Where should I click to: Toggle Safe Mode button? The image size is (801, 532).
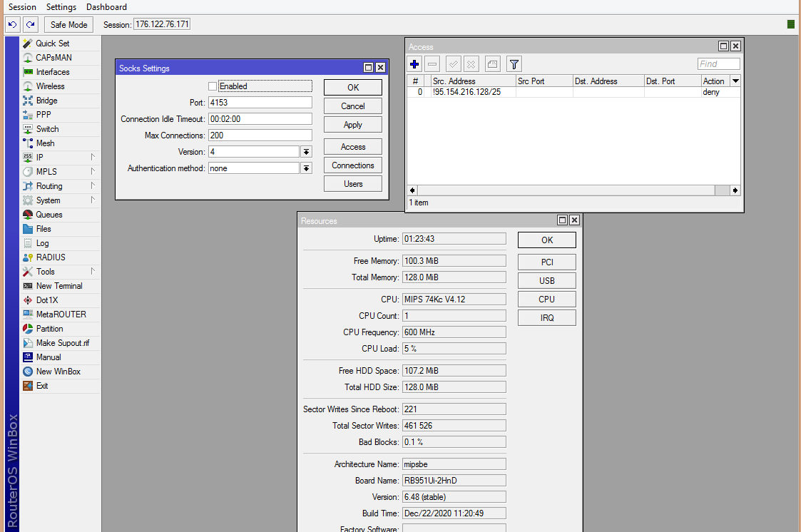[x=69, y=24]
